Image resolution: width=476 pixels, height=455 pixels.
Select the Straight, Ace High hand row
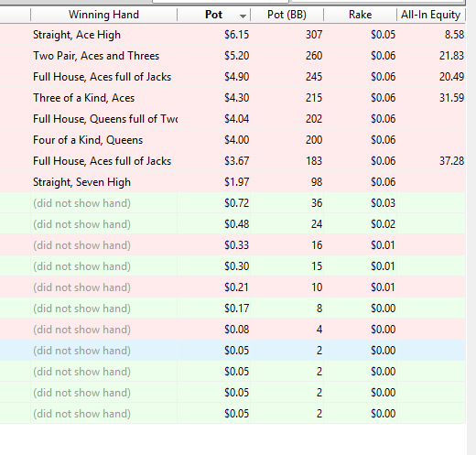pyautogui.click(x=233, y=35)
